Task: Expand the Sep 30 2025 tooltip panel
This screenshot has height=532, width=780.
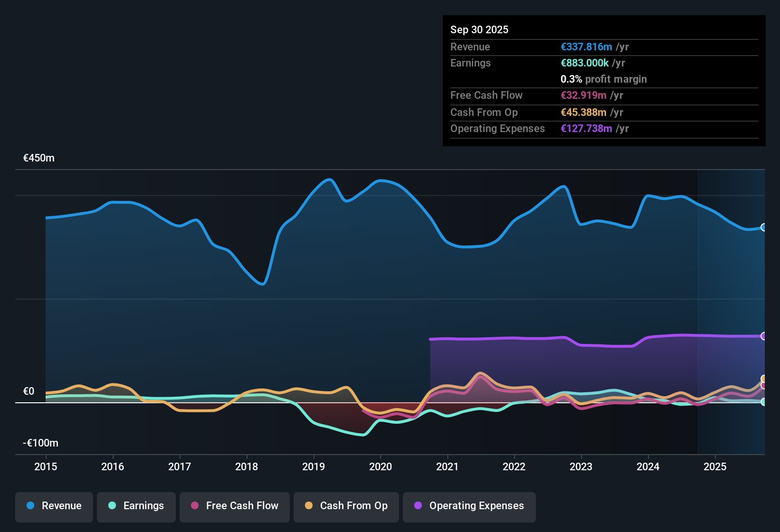Action: tap(603, 81)
